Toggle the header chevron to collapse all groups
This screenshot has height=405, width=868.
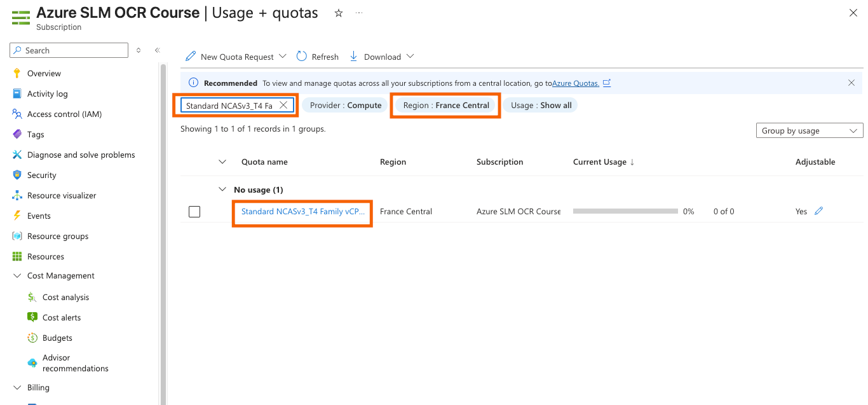222,161
